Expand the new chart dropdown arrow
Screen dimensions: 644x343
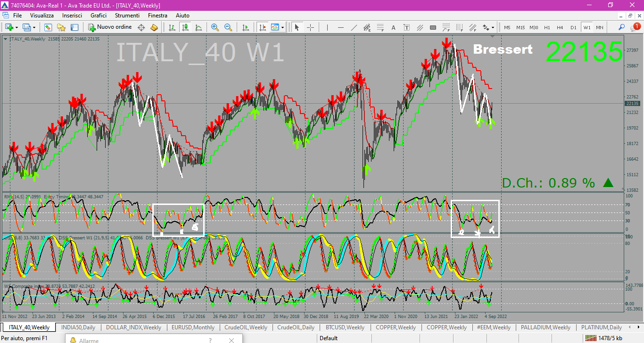click(x=17, y=28)
